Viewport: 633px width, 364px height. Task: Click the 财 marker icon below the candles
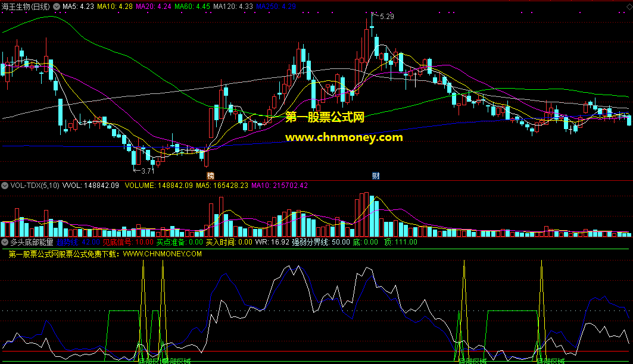tap(376, 175)
